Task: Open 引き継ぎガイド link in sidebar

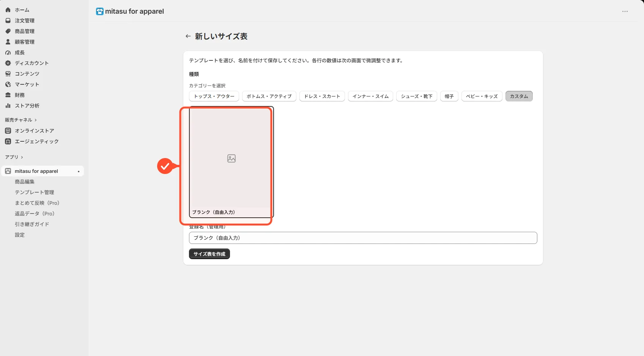Action: tap(32, 224)
